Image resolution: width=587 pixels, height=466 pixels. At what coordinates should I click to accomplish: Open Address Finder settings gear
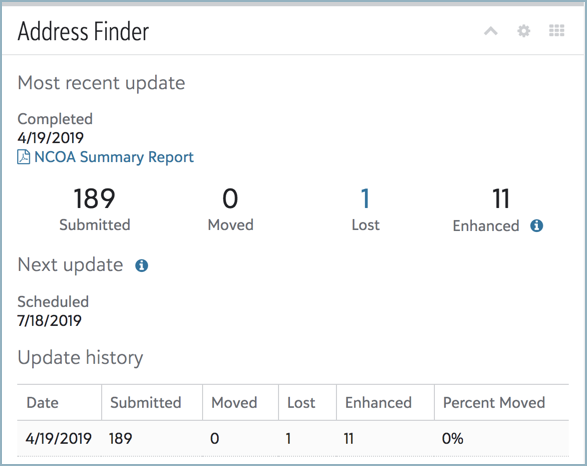coord(524,31)
